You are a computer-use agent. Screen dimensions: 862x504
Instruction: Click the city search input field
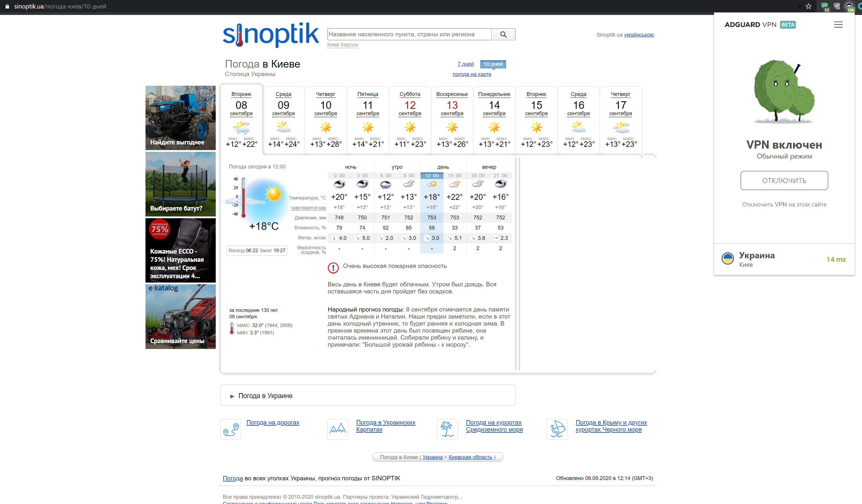(409, 34)
